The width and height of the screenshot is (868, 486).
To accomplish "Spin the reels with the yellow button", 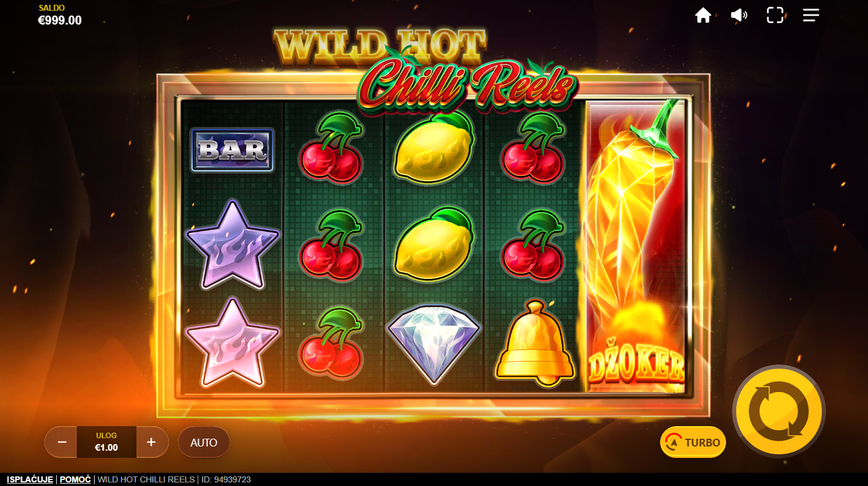I will point(779,411).
